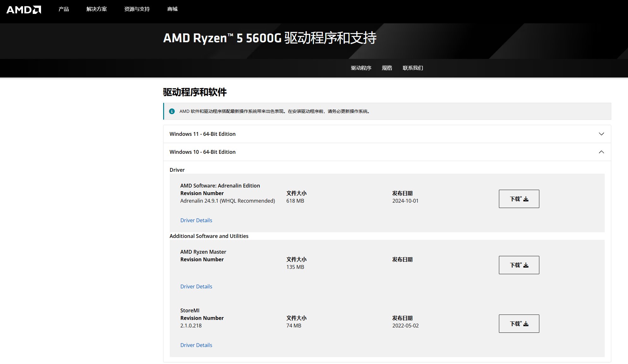628x364 pixels.
Task: Click the 2024-10-01 release date
Action: [x=405, y=201]
